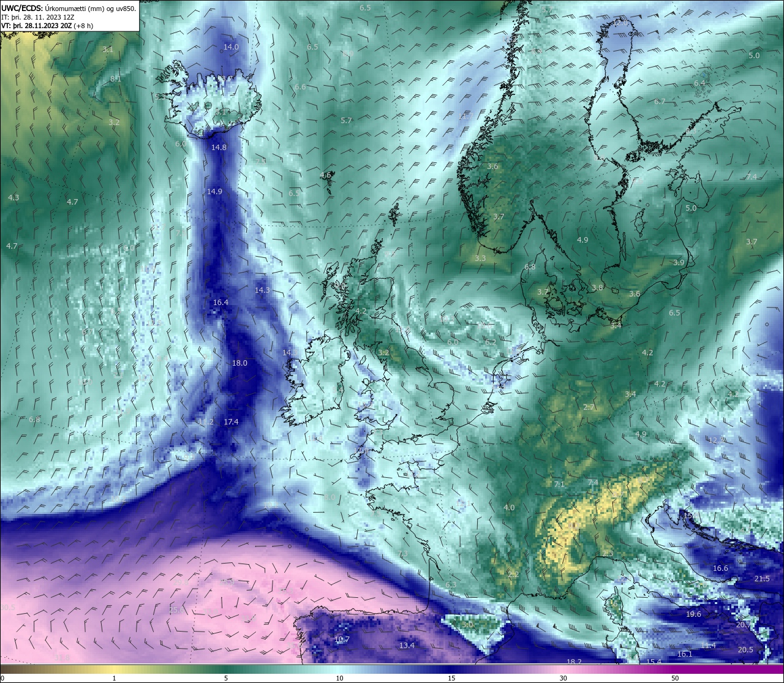Select the 13.4 value over Spain
This screenshot has width=784, height=683.
click(407, 646)
